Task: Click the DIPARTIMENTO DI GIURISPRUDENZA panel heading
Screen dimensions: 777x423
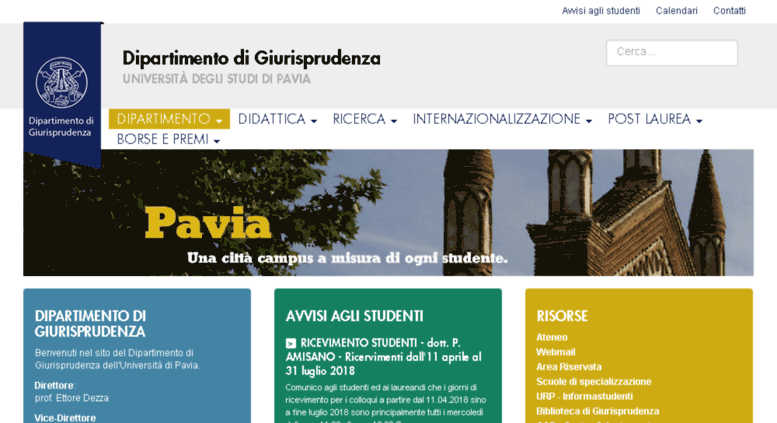Action: [x=90, y=324]
